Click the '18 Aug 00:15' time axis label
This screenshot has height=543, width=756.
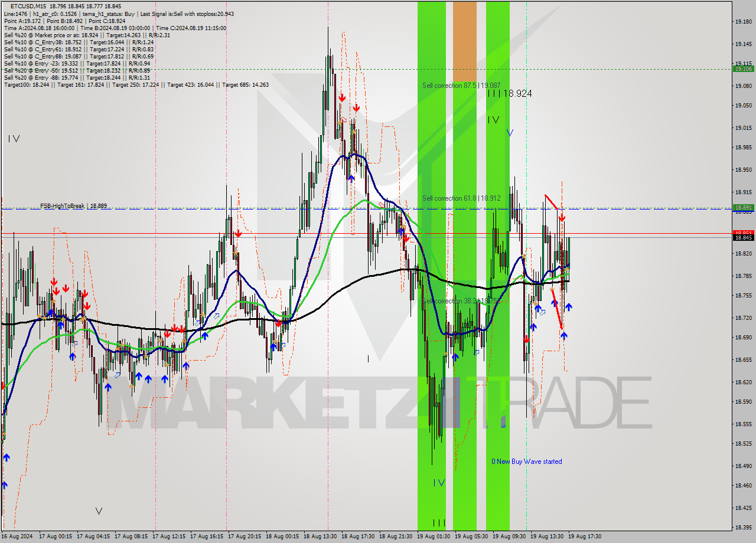tap(282, 537)
